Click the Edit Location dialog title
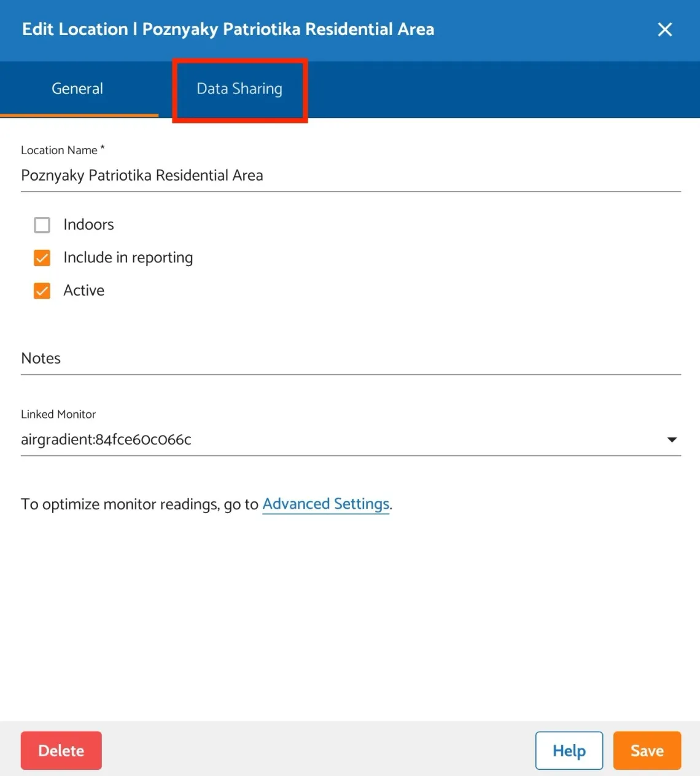The image size is (700, 776). (228, 29)
